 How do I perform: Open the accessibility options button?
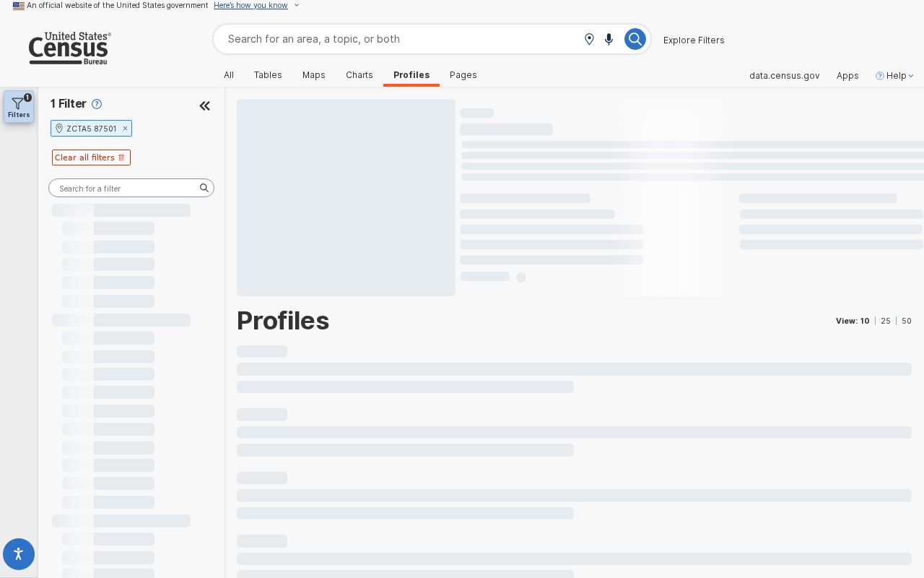point(19,554)
